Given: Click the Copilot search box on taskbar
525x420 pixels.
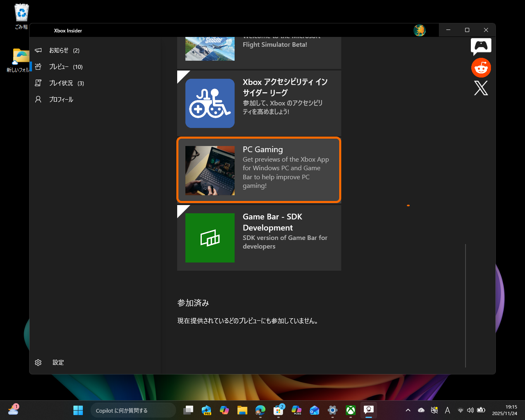Looking at the screenshot, I should coord(133,410).
